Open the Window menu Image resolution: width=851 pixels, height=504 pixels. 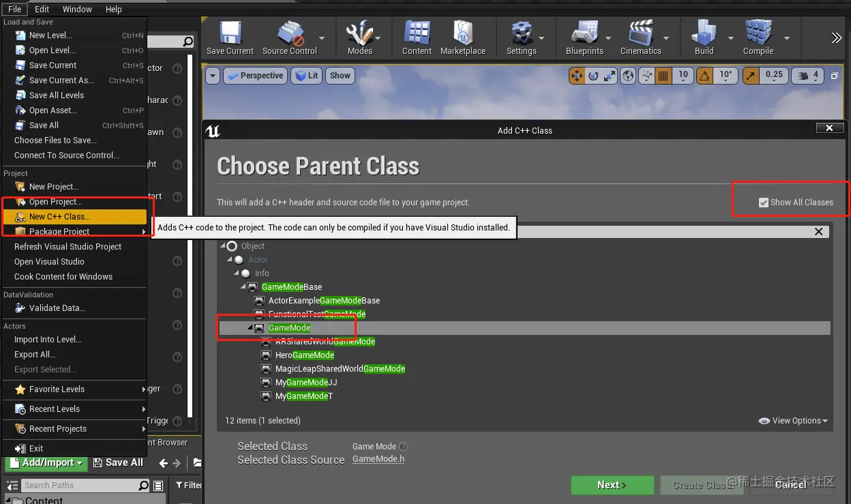[77, 9]
